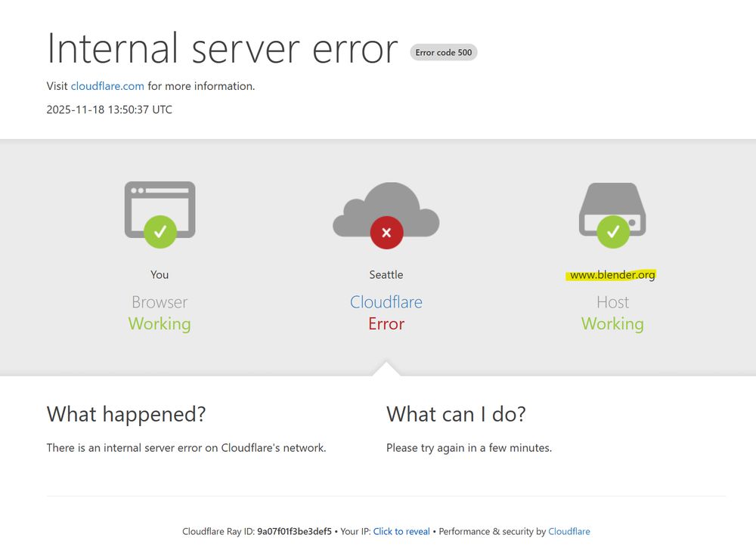756x550 pixels.
Task: Open the cloudflare.com link
Action: (x=107, y=86)
